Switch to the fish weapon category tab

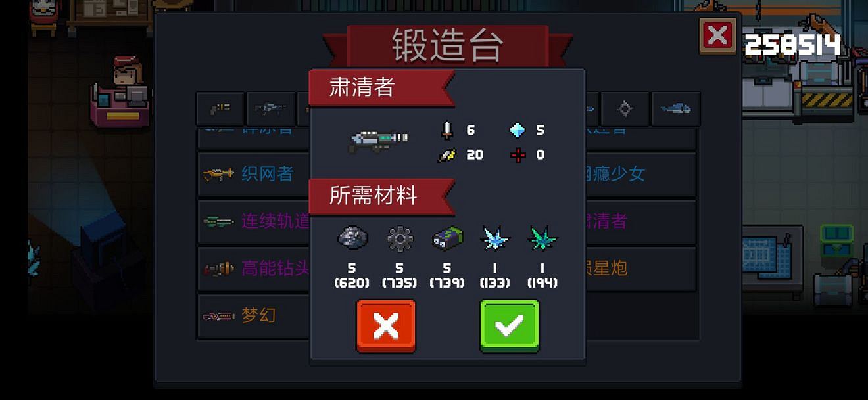tap(676, 109)
